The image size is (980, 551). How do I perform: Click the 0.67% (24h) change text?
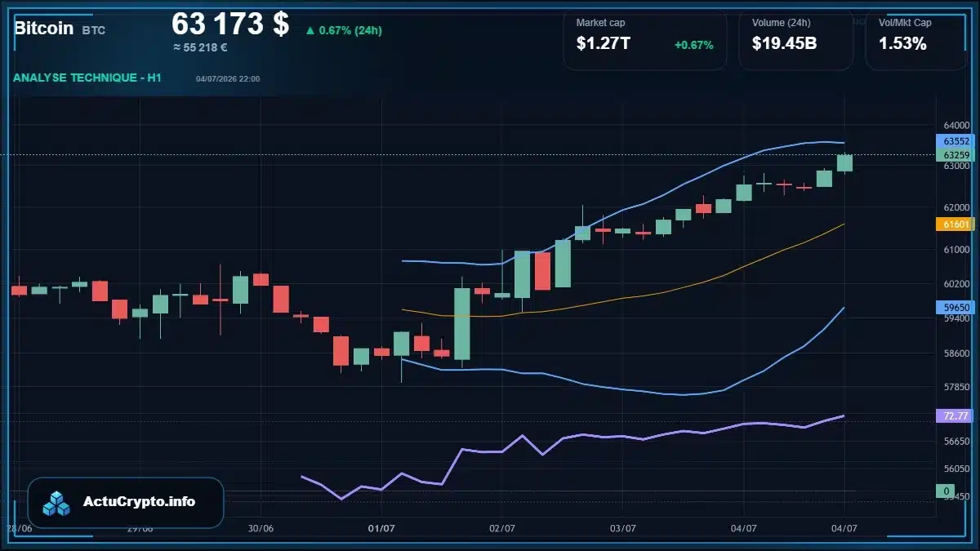coord(350,31)
